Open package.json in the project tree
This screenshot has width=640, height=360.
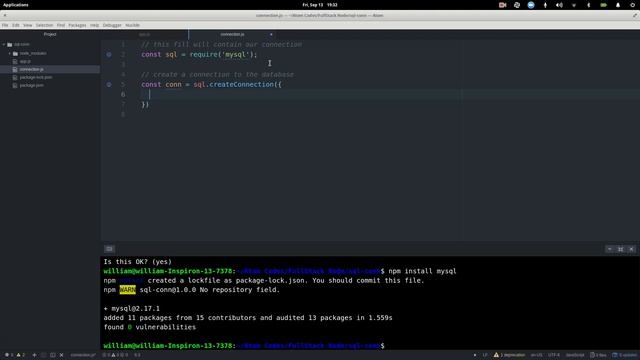31,86
